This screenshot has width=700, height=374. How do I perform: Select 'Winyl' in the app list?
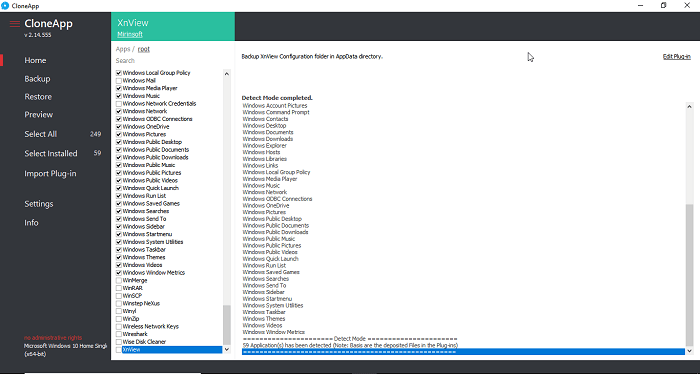129,311
